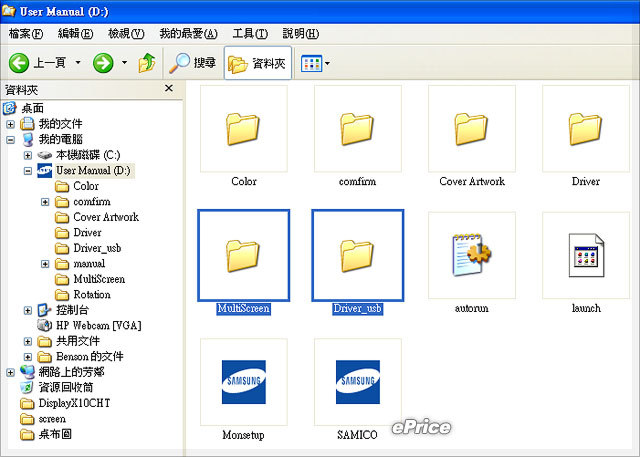640x457 pixels.
Task: Select 我的文件 in folder tree
Action: point(60,124)
